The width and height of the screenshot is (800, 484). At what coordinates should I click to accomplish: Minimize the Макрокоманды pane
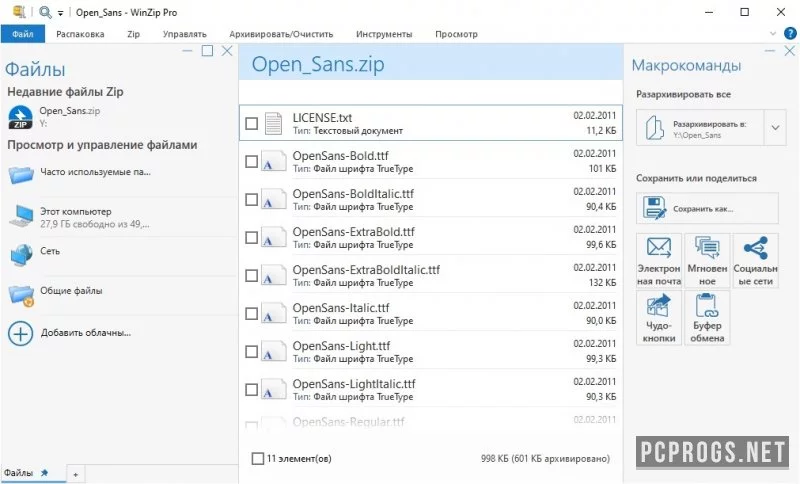coord(770,51)
